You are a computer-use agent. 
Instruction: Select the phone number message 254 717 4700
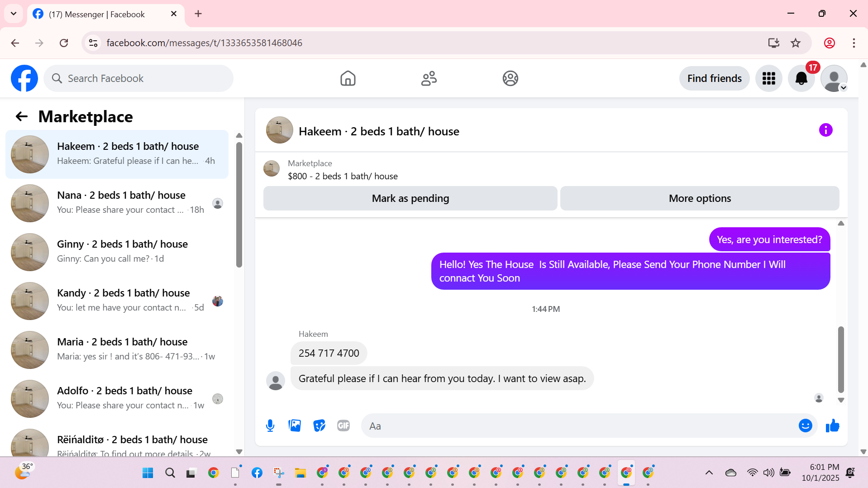click(x=329, y=353)
